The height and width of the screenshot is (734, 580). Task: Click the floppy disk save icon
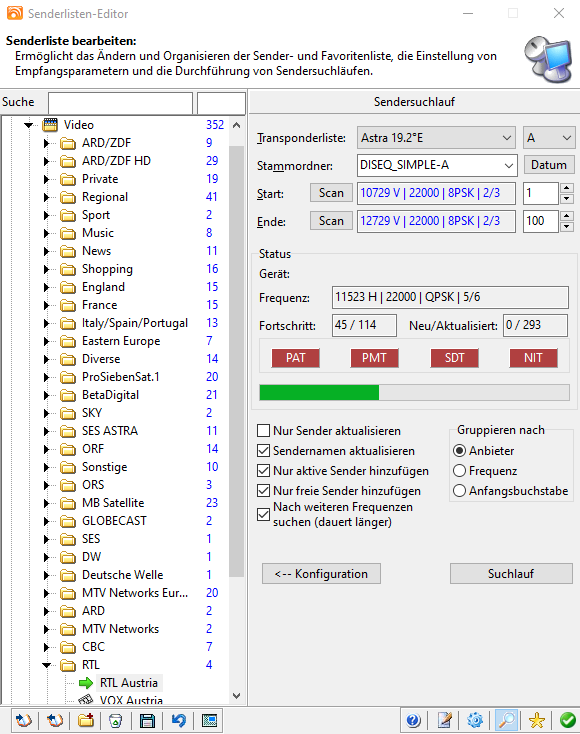(x=147, y=720)
